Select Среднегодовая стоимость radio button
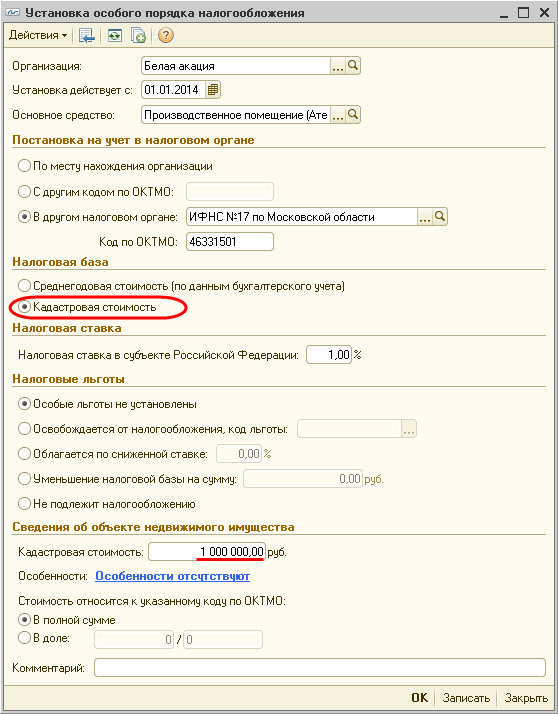 pyautogui.click(x=181, y=286)
